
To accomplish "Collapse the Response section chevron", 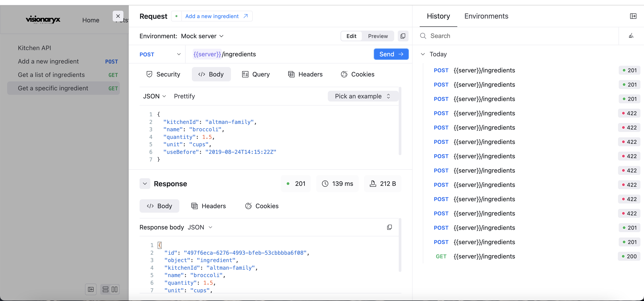I will (x=145, y=184).
